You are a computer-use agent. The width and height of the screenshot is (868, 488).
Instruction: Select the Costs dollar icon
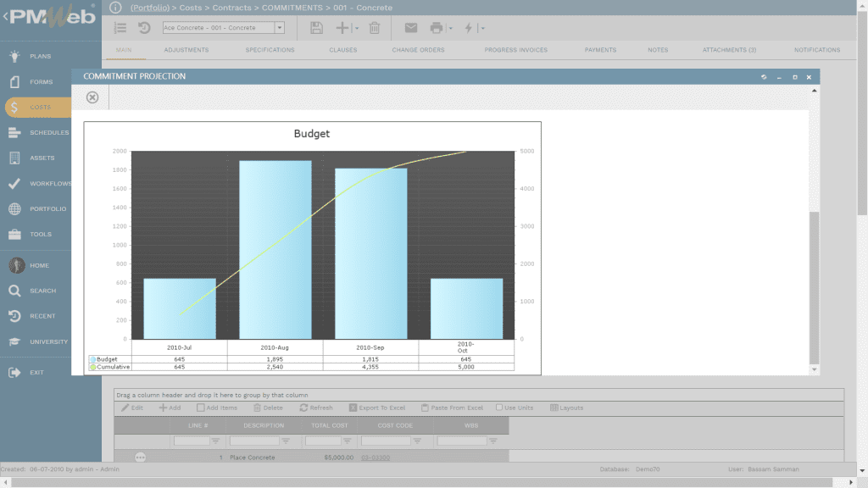pos(14,107)
